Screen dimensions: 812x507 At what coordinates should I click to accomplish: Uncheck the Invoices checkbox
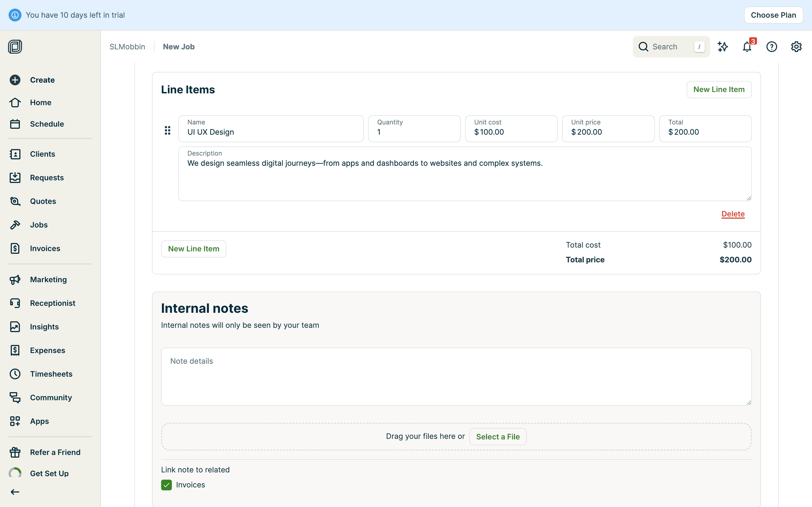pos(166,485)
